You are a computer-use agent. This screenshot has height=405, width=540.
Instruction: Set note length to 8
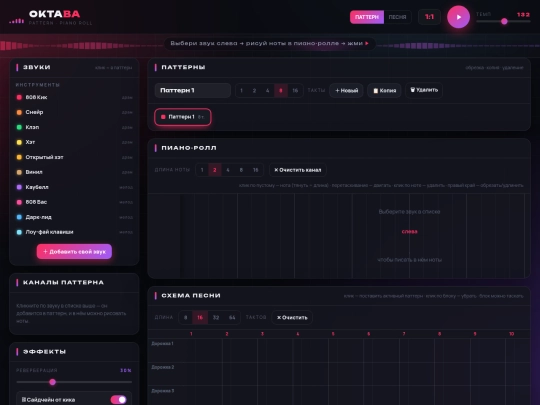click(x=241, y=170)
